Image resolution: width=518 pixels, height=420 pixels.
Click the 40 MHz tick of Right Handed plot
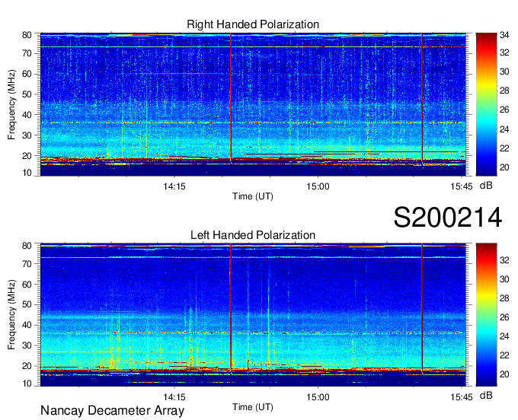point(27,115)
